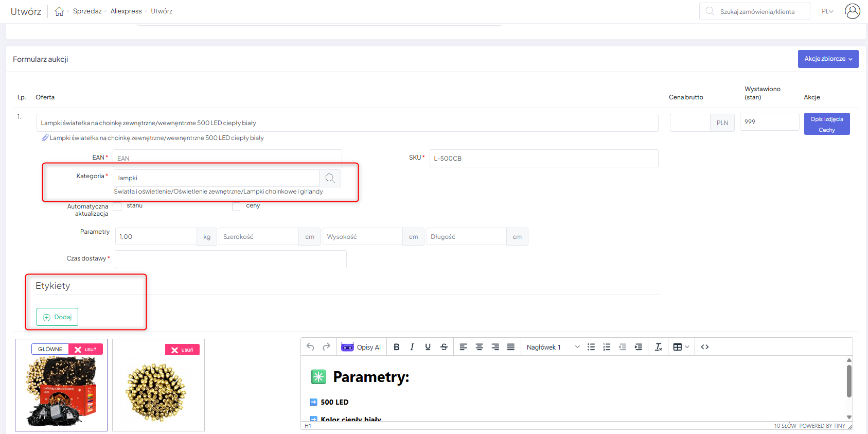Image resolution: width=868 pixels, height=434 pixels.
Task: Remove the main product image with usuń
Action: click(x=86, y=350)
